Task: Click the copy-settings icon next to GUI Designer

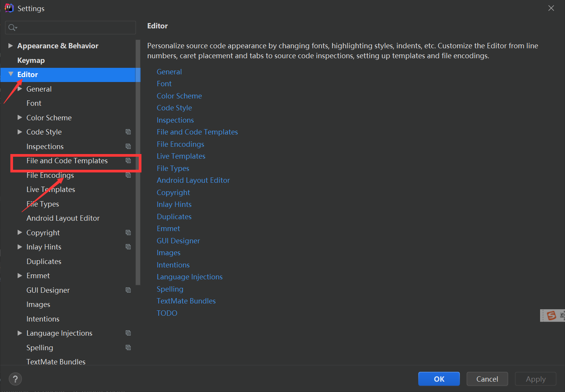Action: (x=128, y=290)
